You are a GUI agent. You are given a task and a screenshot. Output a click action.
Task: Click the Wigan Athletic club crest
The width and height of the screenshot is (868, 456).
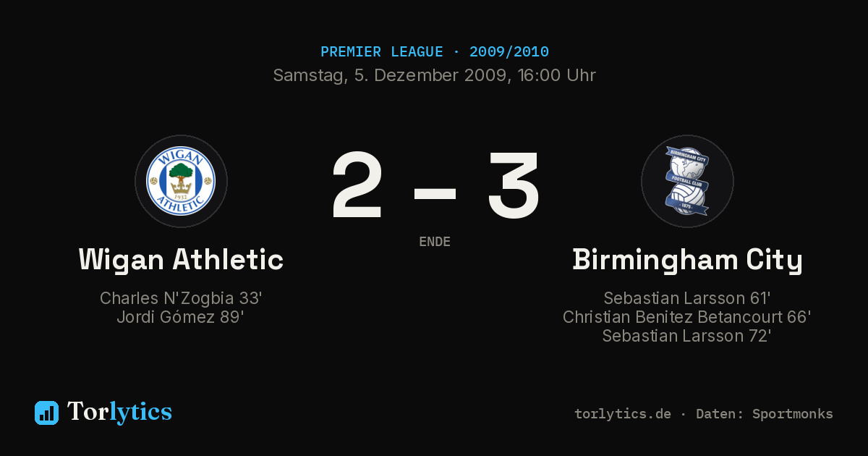tap(181, 182)
